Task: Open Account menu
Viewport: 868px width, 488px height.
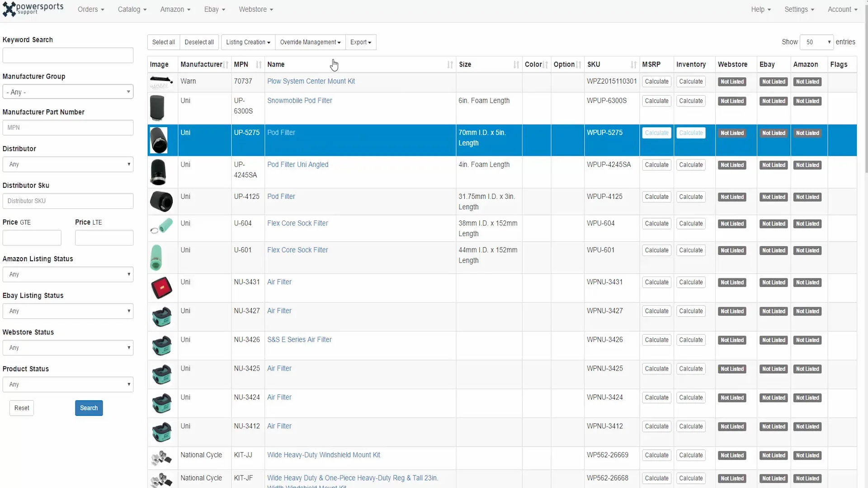Action: pos(843,9)
